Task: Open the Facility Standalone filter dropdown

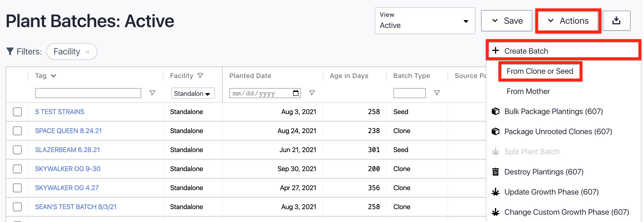Action: 193,93
